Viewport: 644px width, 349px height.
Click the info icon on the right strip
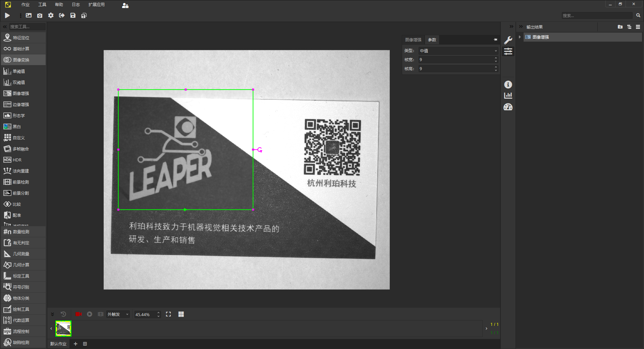508,84
